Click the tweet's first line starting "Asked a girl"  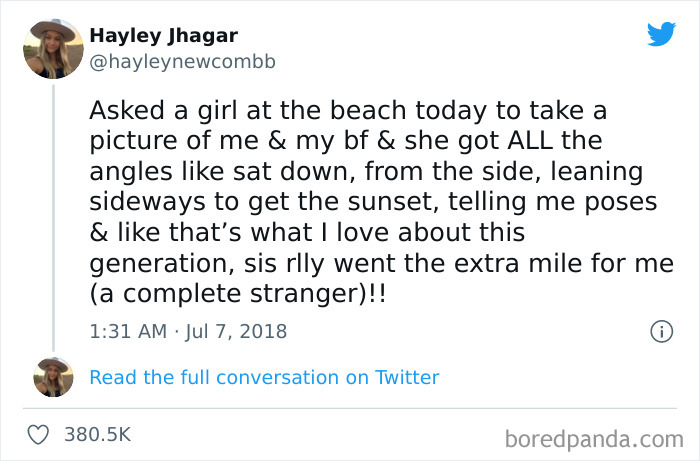point(347,109)
